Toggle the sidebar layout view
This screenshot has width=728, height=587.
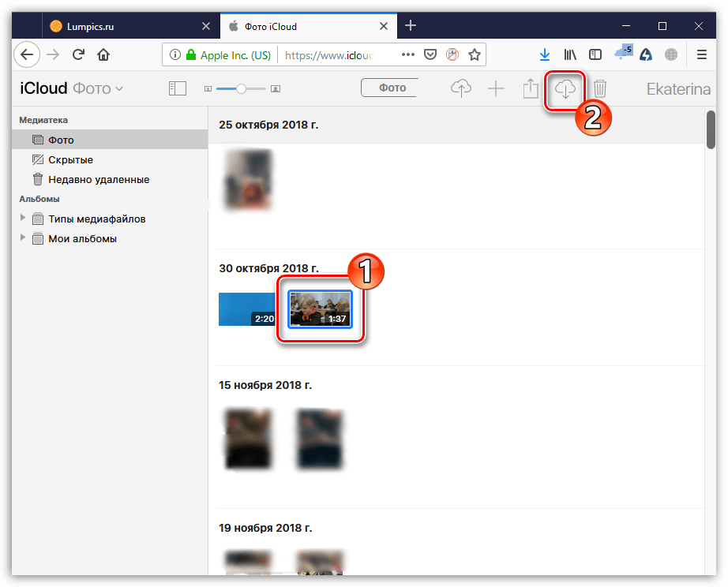click(x=178, y=88)
